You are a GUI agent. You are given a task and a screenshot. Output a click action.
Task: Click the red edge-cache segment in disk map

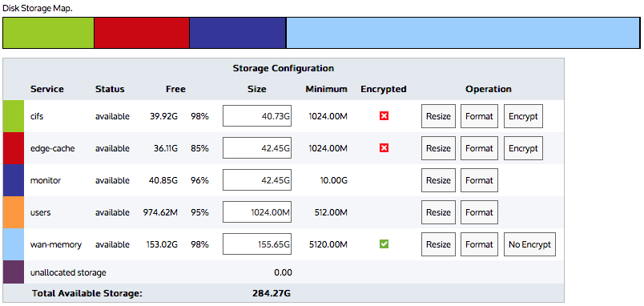click(x=142, y=33)
